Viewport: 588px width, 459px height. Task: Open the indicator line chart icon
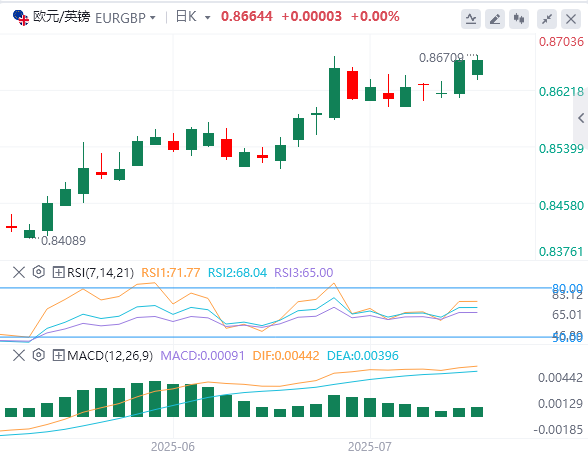click(x=471, y=19)
